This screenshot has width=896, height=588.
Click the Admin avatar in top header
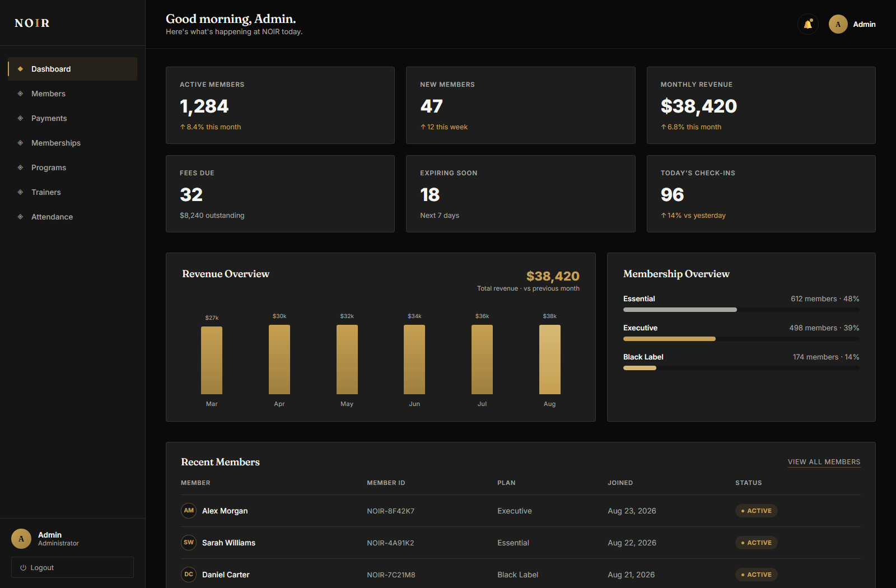pos(838,24)
